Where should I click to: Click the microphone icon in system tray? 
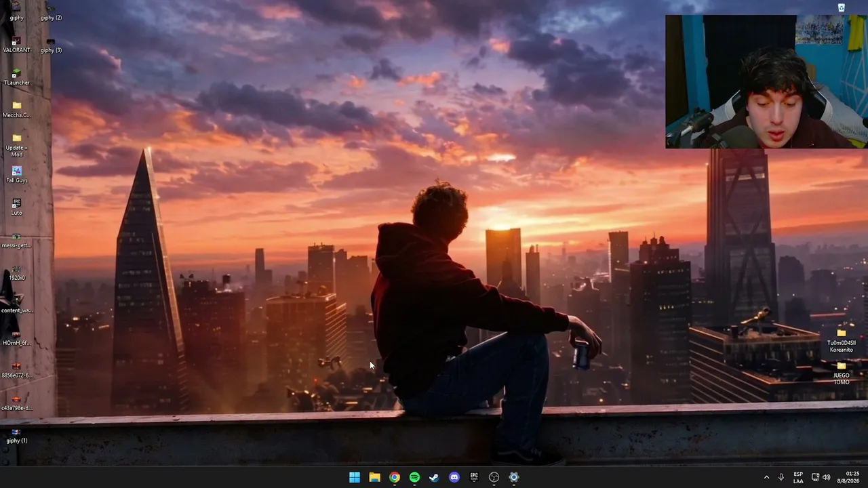781,477
